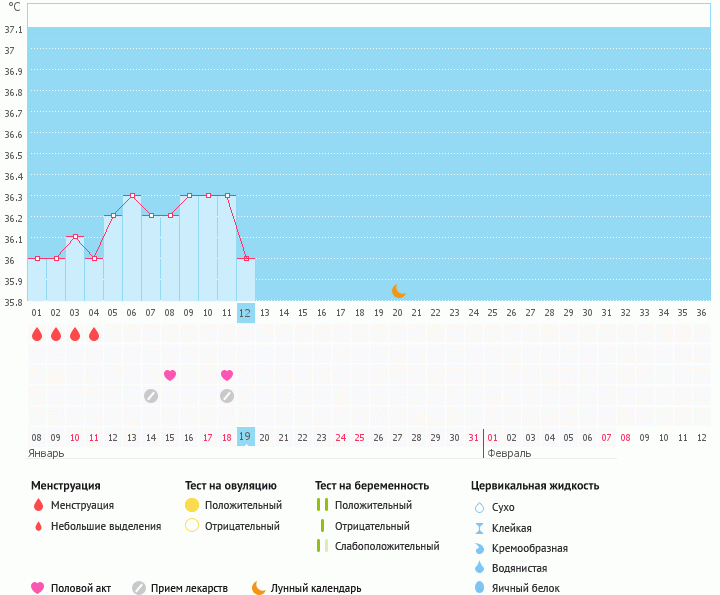This screenshot has height=595, width=720.
Task: Click the menstruation drop on cycle day 01
Action: click(x=37, y=334)
